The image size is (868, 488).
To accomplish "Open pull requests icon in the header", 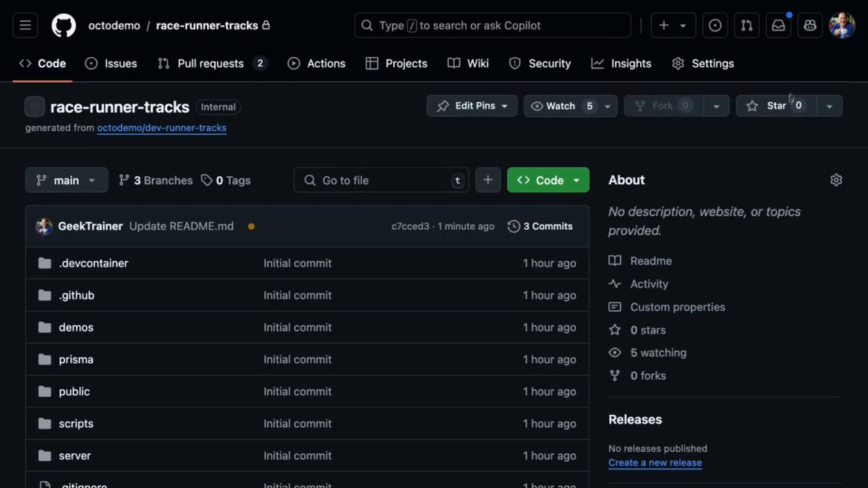I will point(746,25).
